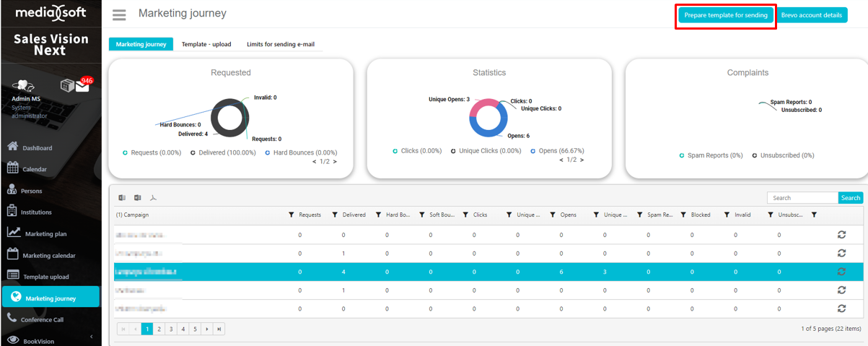Open Brevo account details
The image size is (868, 346).
point(812,15)
